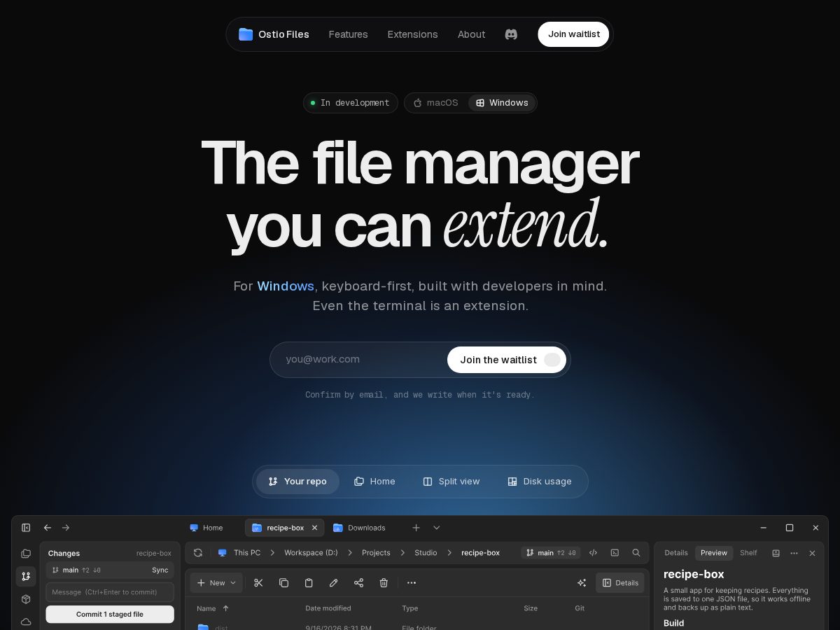The height and width of the screenshot is (630, 840).
Task: Open the code brackets icon in the address bar
Action: tap(593, 553)
